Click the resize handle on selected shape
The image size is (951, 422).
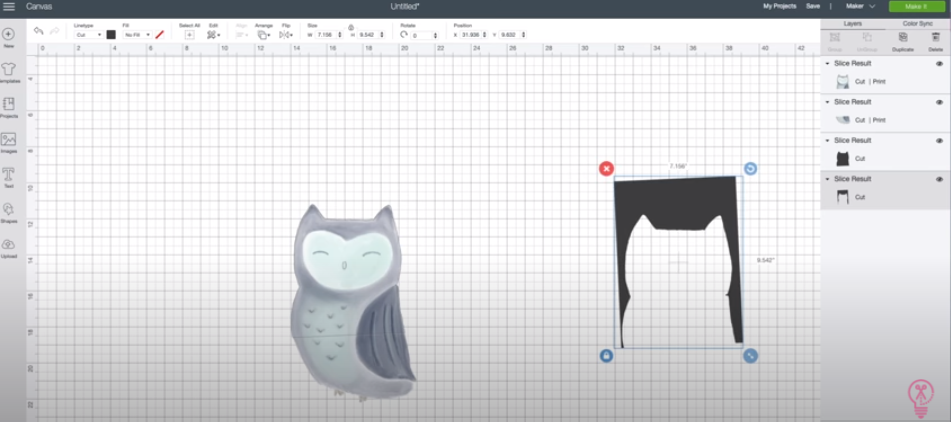pos(750,356)
